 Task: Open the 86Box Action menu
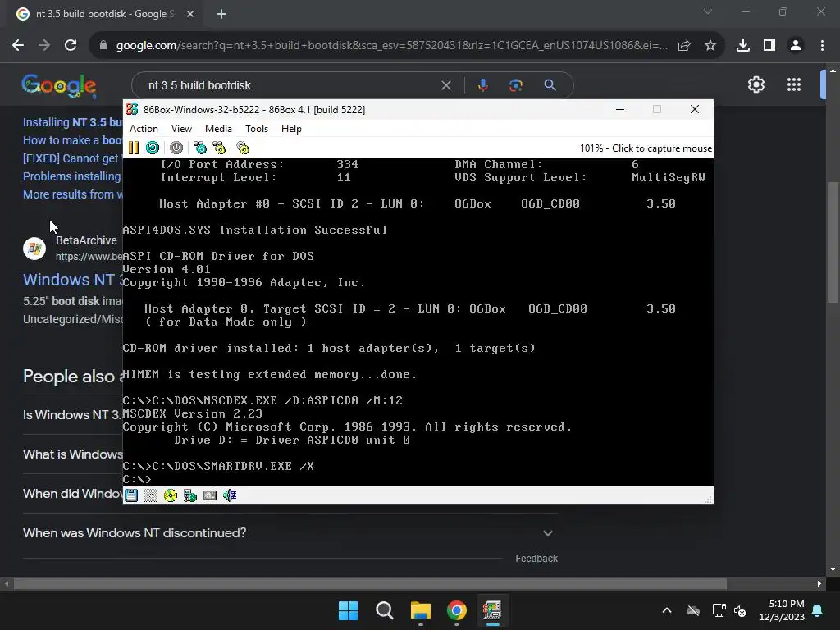tap(144, 129)
